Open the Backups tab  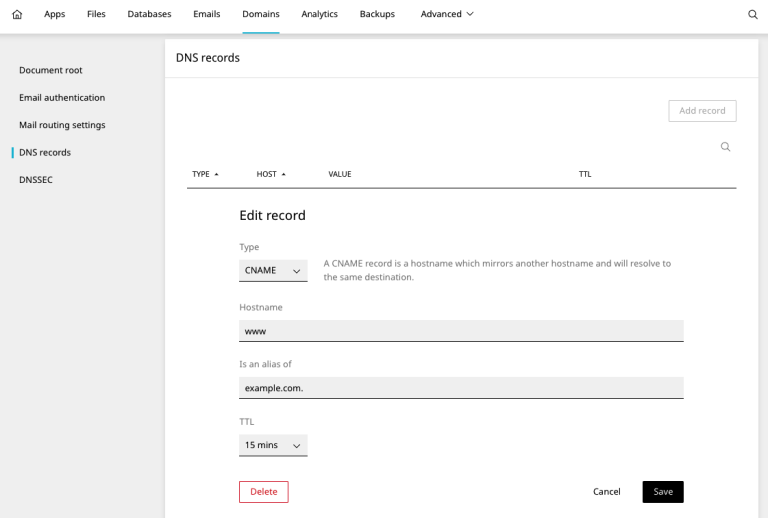[377, 14]
